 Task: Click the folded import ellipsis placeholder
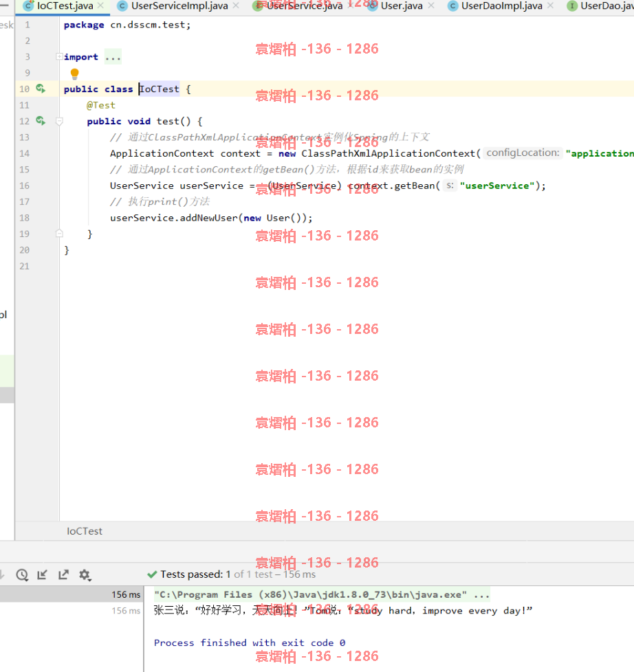[x=113, y=57]
